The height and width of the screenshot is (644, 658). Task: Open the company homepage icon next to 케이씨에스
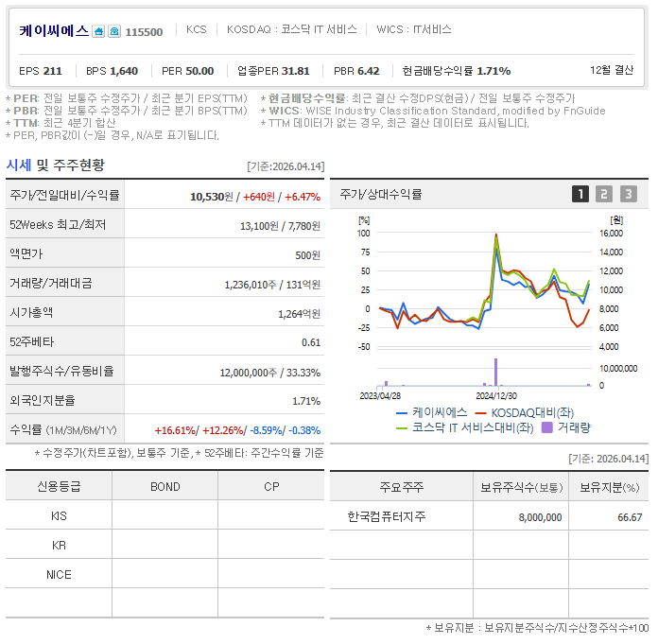click(98, 31)
